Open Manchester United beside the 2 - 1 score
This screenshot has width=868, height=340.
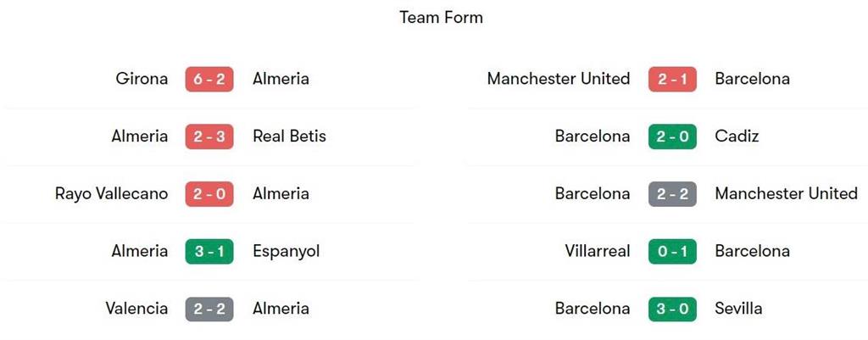coord(558,79)
